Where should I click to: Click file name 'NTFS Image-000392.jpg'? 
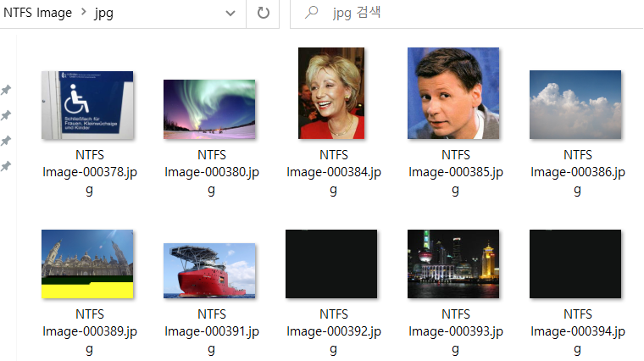[334, 331]
